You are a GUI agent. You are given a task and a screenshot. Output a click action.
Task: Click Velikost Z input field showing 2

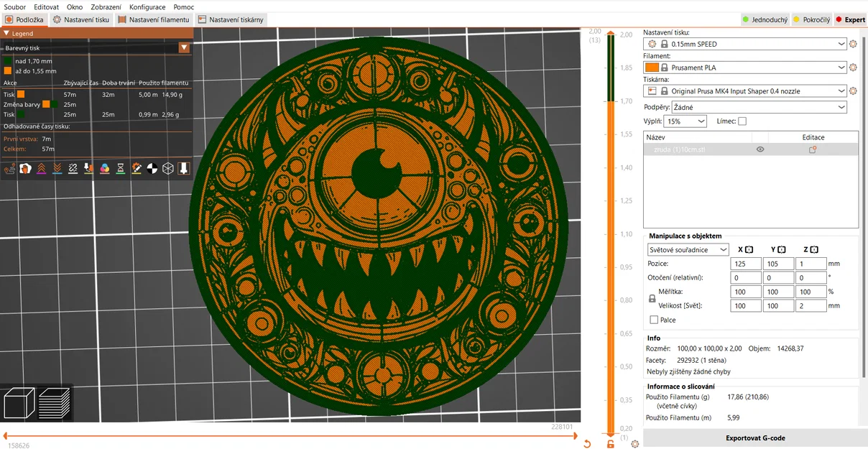811,306
